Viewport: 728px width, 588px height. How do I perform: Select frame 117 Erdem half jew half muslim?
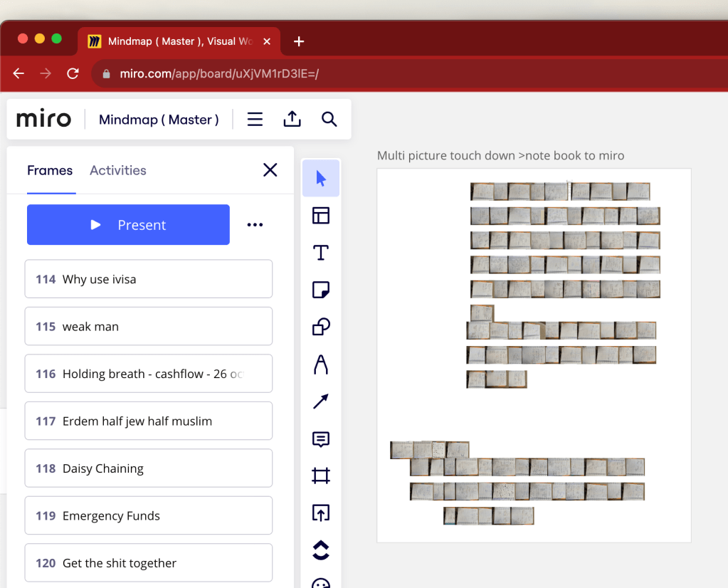(149, 421)
